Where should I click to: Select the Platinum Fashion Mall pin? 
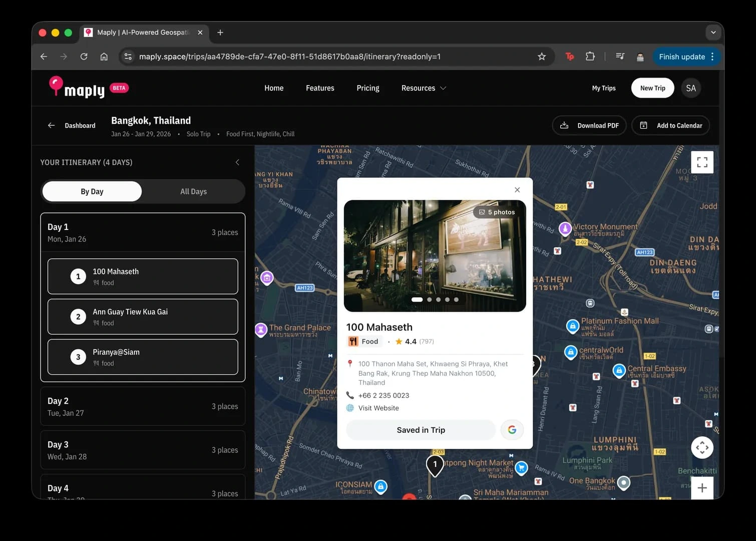point(573,326)
